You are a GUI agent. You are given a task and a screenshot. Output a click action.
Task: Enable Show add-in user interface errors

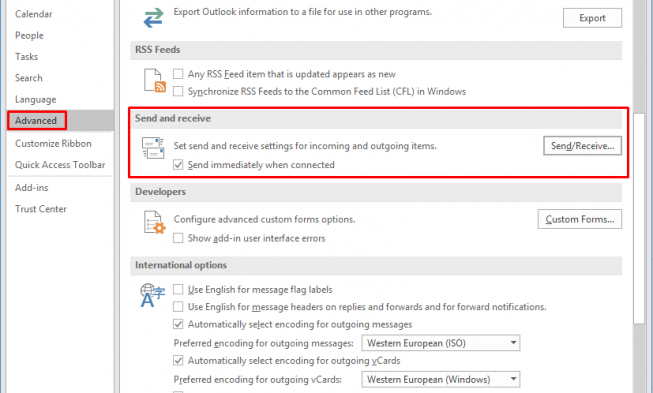178,238
